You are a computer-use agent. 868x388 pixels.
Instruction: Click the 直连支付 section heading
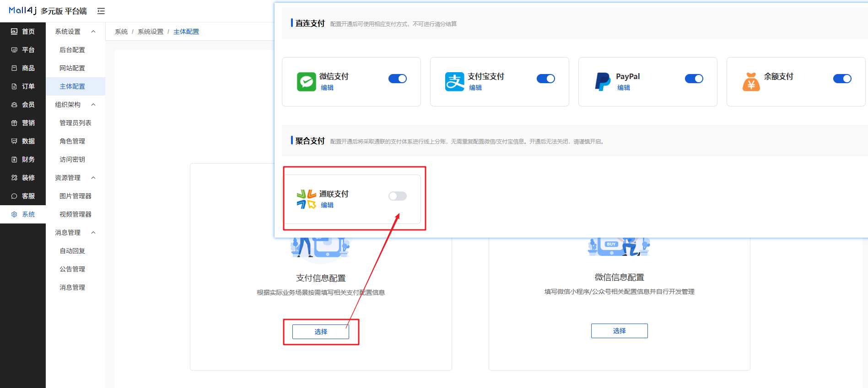coord(310,23)
